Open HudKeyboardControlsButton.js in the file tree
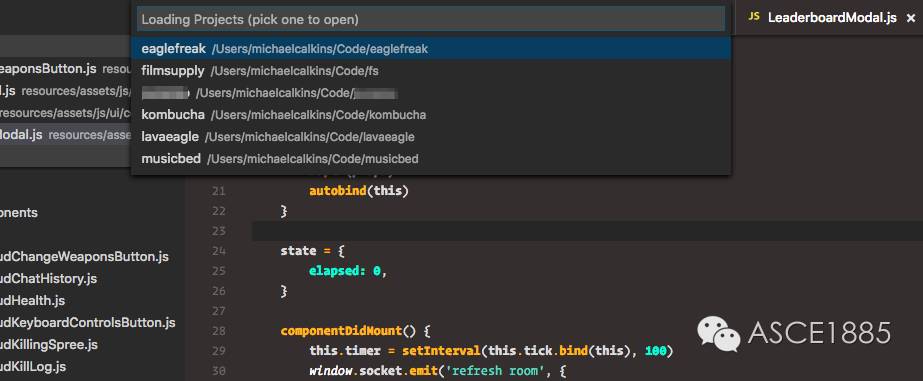 pyautogui.click(x=88, y=323)
